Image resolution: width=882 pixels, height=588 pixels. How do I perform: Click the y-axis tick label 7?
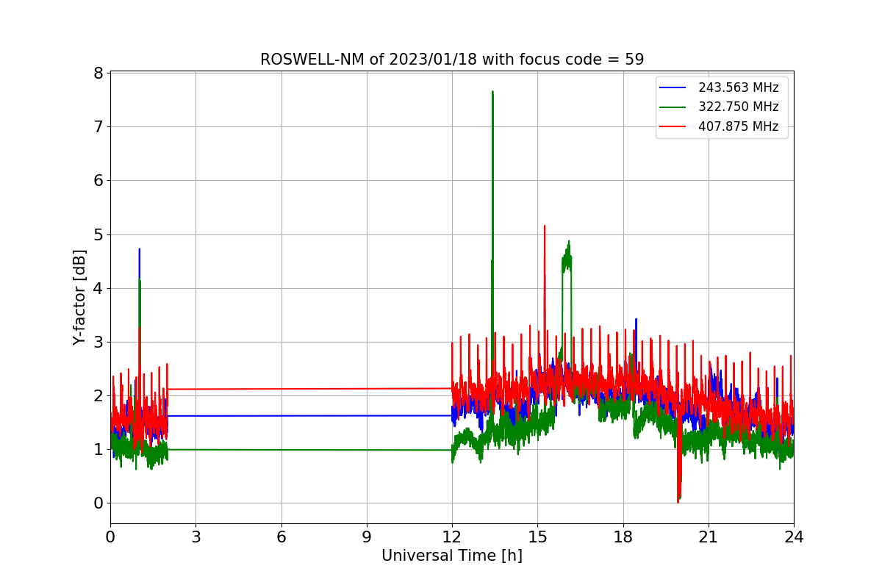tap(97, 126)
